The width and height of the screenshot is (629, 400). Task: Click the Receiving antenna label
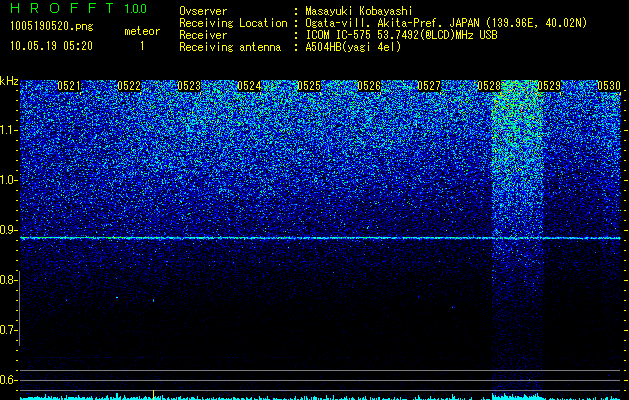pos(230,47)
